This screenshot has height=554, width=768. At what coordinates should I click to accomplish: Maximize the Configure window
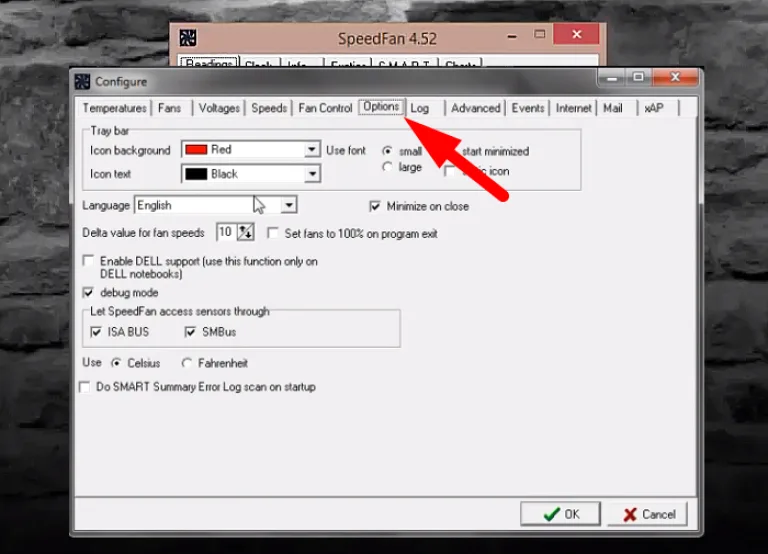click(638, 77)
